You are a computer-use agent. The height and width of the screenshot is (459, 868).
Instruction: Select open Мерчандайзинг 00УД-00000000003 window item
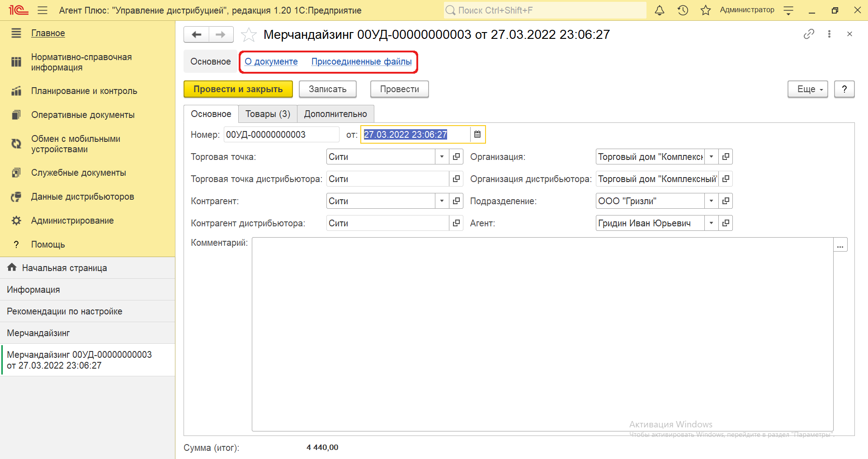point(87,360)
